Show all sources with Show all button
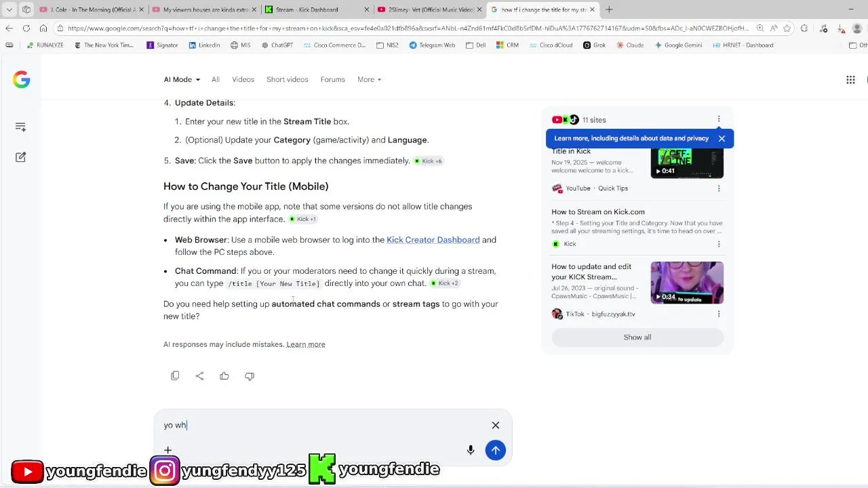 pyautogui.click(x=637, y=338)
